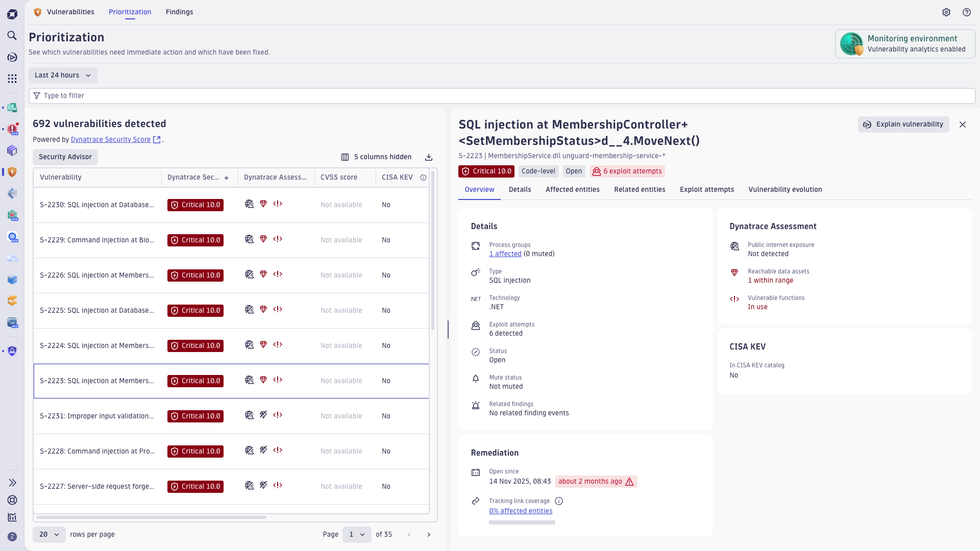Click the Explain vulnerability button
Viewport: 980px width, 551px height.
(x=903, y=124)
